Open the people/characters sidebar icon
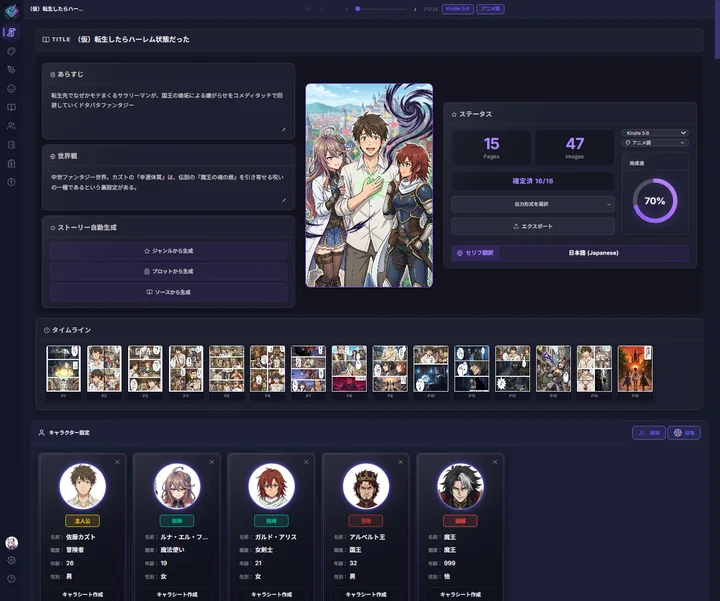The width and height of the screenshot is (720, 601). click(11, 125)
